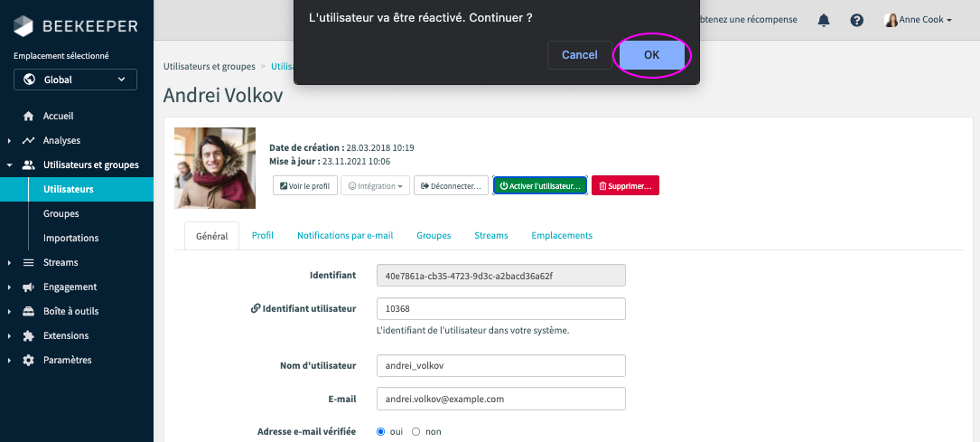Click the Nom d'utilisateur input field

tap(501, 365)
